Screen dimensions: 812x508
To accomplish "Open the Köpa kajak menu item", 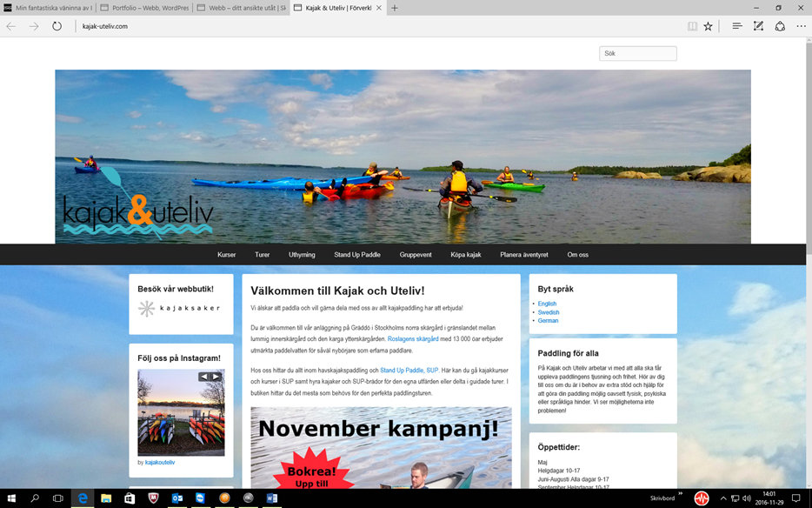I will tap(466, 255).
